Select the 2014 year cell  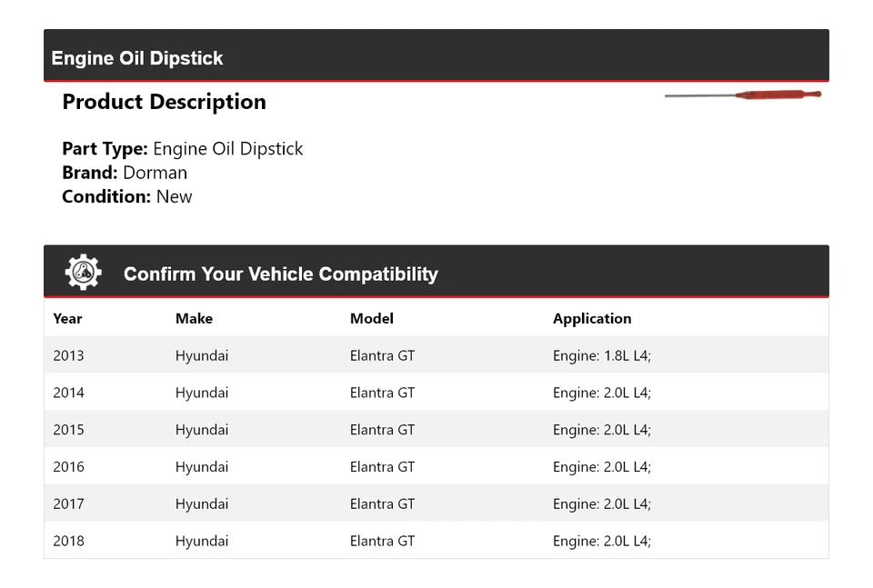pyautogui.click(x=68, y=393)
